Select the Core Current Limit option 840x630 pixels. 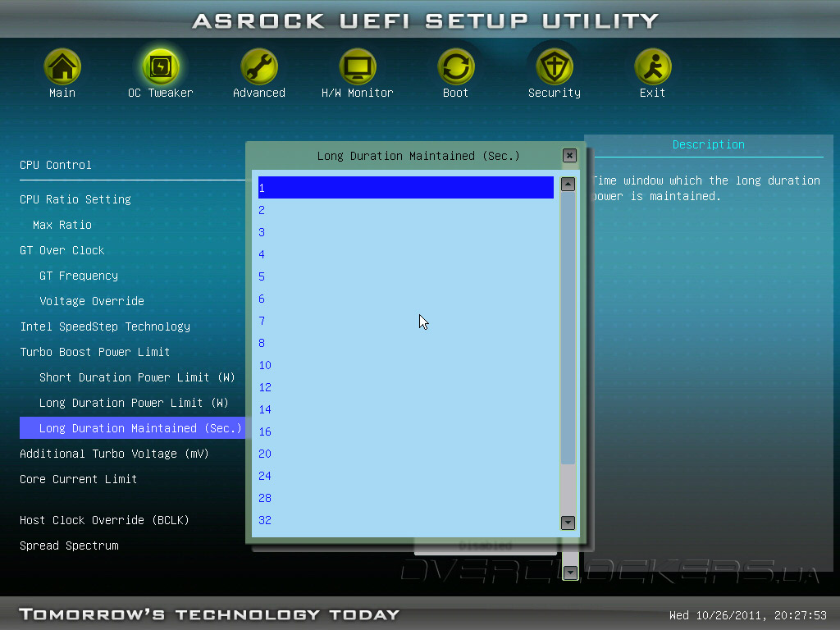coord(78,479)
